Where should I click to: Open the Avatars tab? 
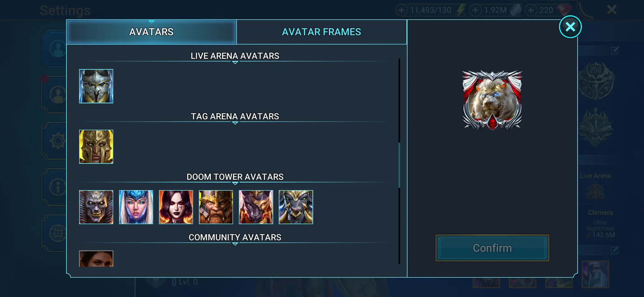coord(151,32)
